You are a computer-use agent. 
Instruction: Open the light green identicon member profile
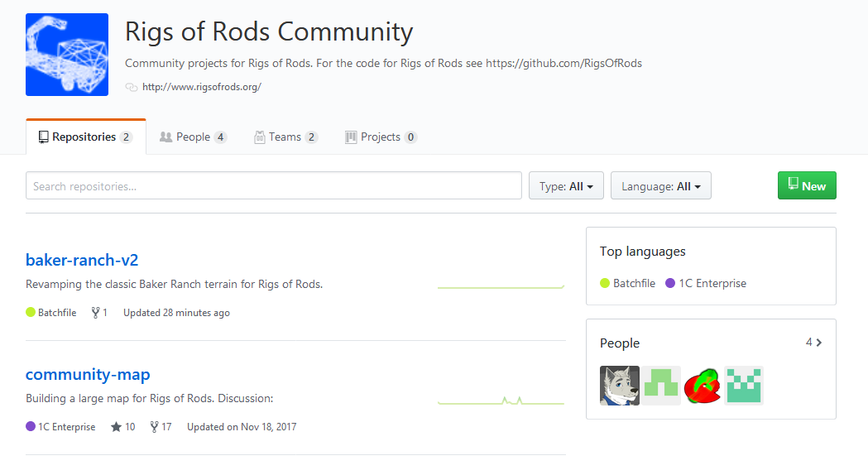[661, 386]
